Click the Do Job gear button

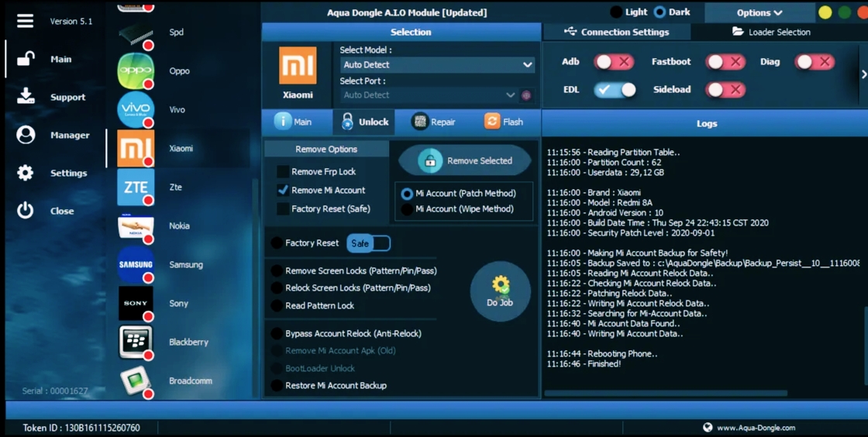click(501, 291)
